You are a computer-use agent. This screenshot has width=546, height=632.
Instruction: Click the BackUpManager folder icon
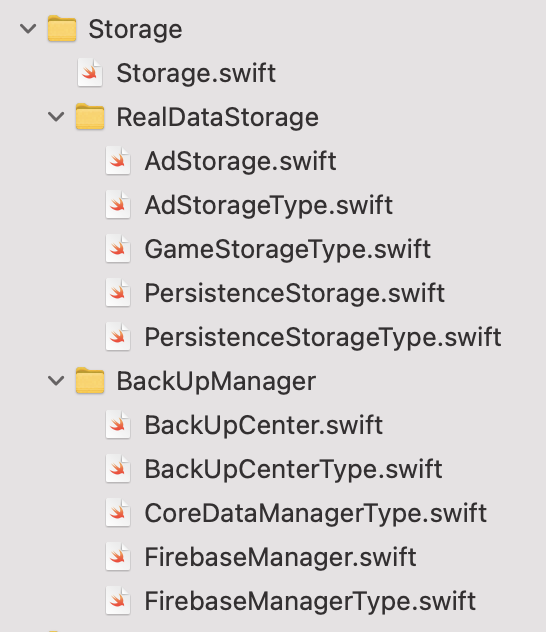(x=90, y=380)
